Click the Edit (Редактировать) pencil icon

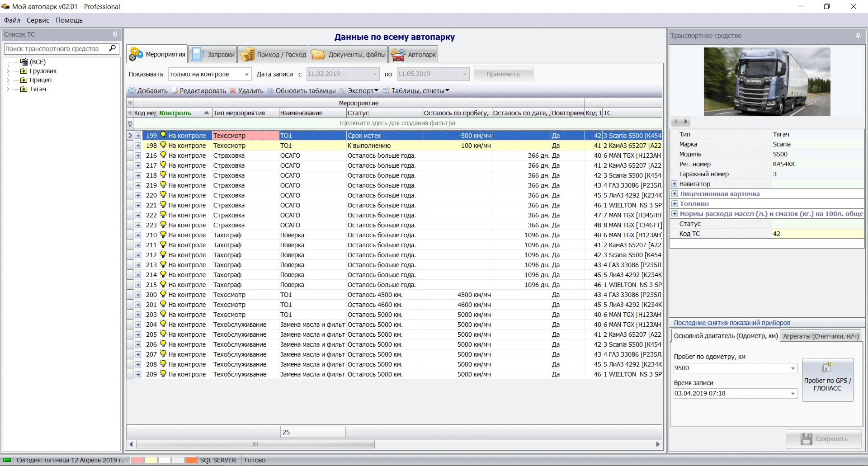click(175, 91)
